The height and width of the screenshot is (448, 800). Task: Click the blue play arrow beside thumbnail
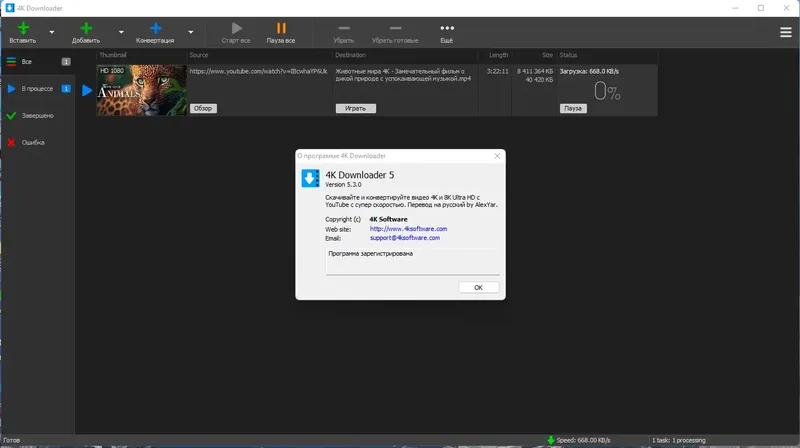point(87,90)
